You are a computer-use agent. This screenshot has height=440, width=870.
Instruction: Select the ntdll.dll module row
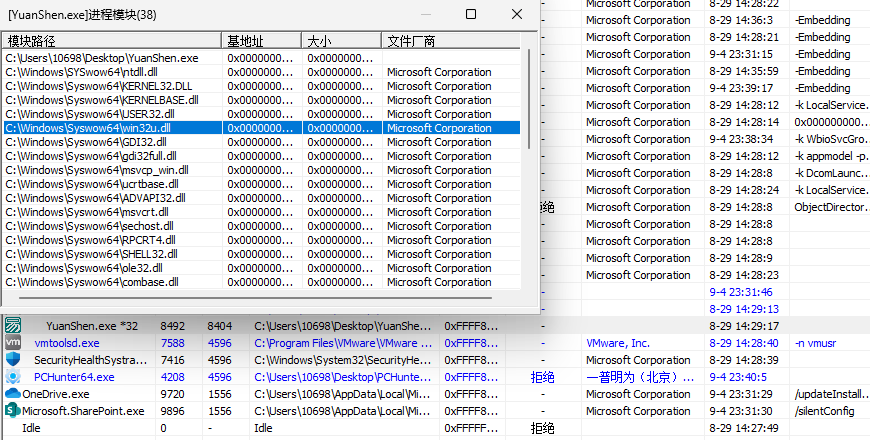click(x=261, y=72)
